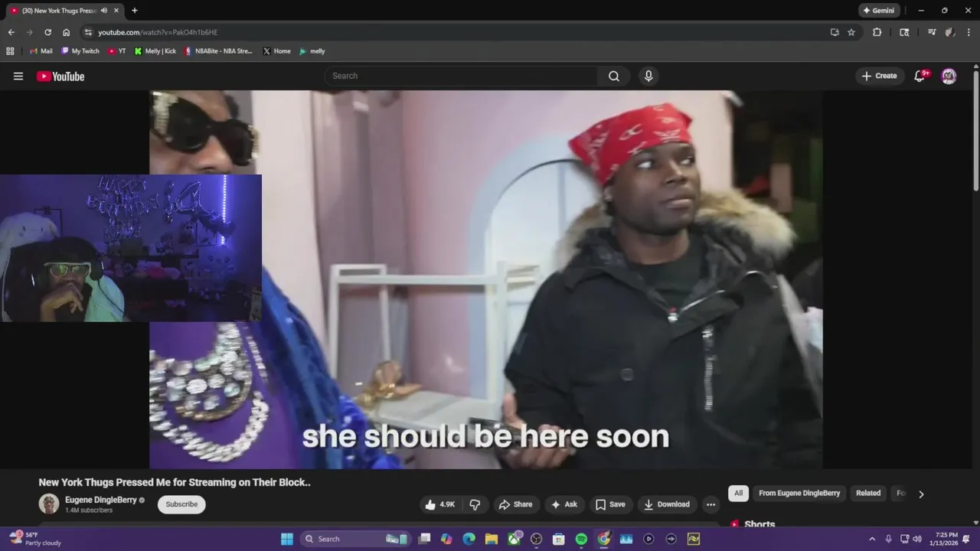The height and width of the screenshot is (551, 980).
Task: Open more actions ellipsis under video
Action: click(710, 504)
